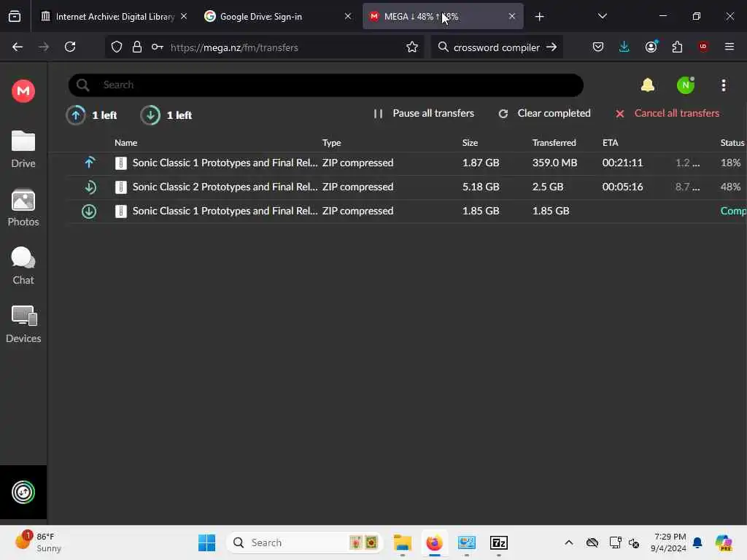
Task: Filter by downloads with 1 left
Action: tap(166, 114)
